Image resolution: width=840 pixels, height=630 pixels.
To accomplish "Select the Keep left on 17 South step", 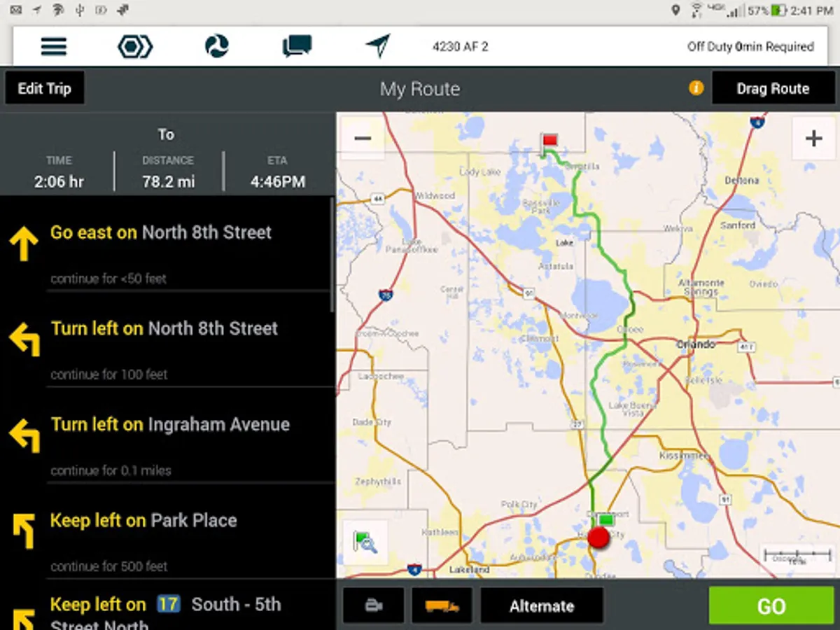I will coord(167,605).
